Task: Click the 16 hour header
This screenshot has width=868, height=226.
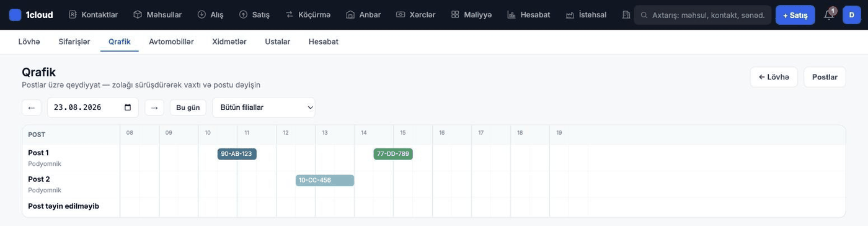Action: click(x=442, y=133)
